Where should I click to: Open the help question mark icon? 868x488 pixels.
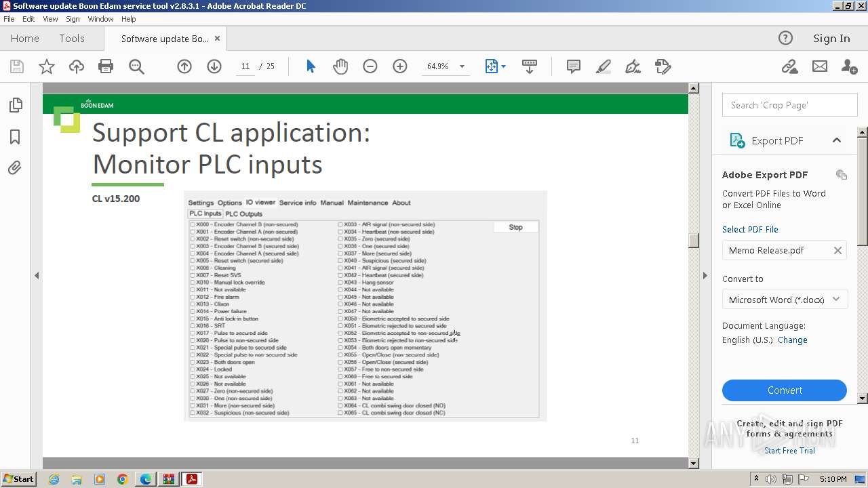point(785,39)
